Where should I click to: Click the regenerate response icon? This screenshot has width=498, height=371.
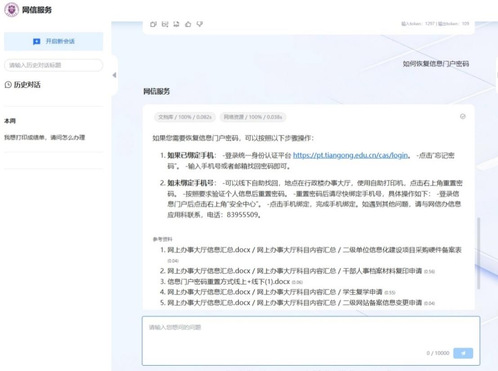click(x=176, y=24)
